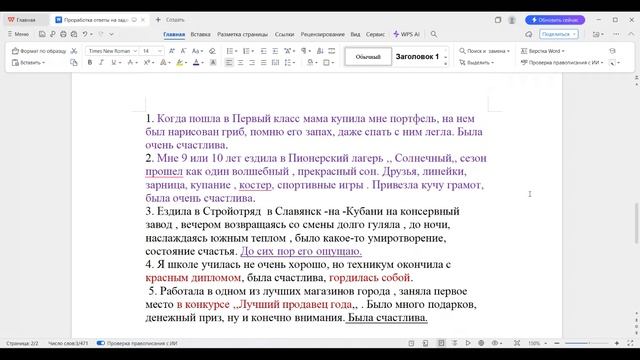Expand the bullets list dropdown
Image resolution: width=640 pixels, height=360 pixels.
coord(236,51)
